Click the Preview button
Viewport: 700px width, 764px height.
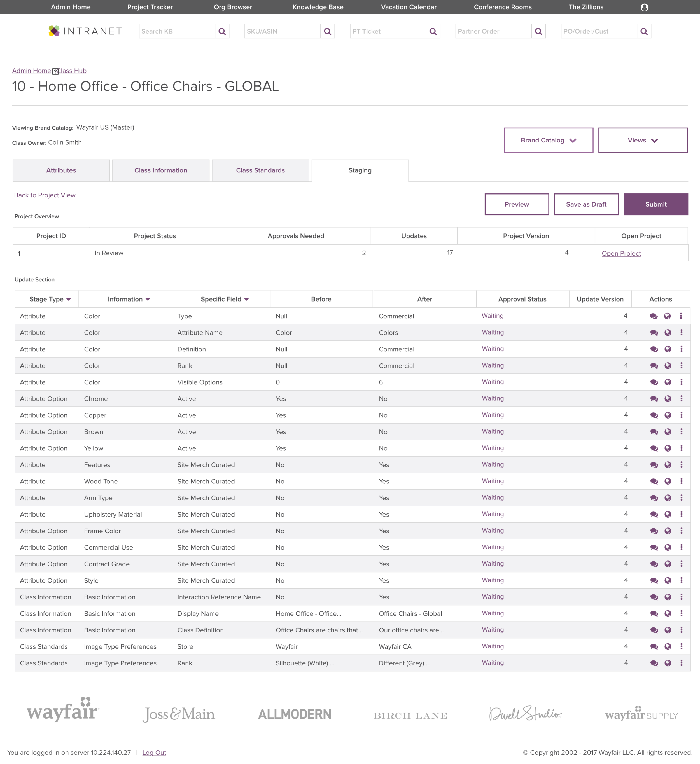coord(517,204)
